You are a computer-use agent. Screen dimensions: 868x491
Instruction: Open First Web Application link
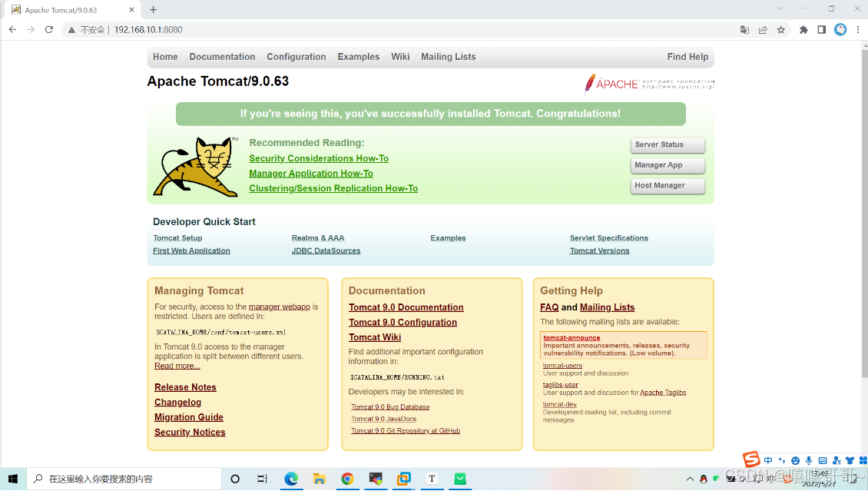point(191,250)
